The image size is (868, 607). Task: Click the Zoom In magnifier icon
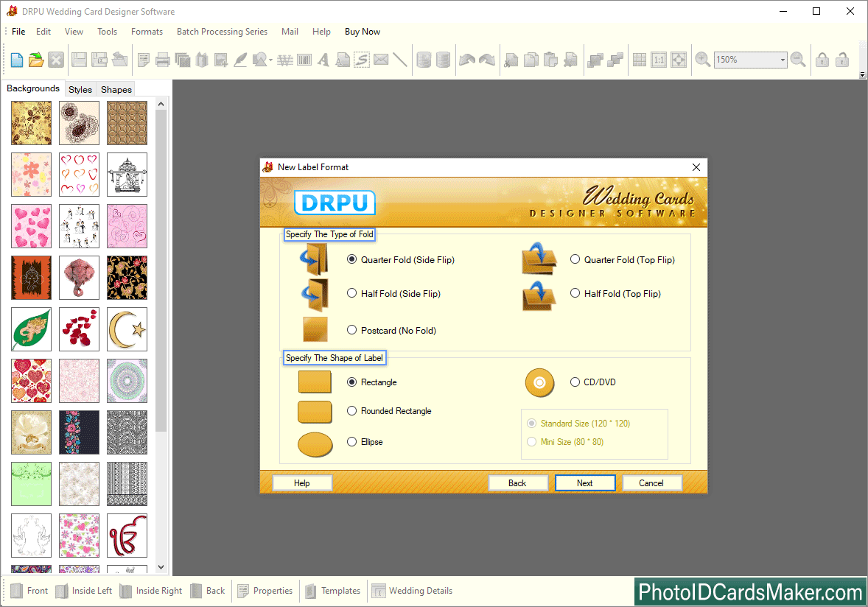click(702, 60)
